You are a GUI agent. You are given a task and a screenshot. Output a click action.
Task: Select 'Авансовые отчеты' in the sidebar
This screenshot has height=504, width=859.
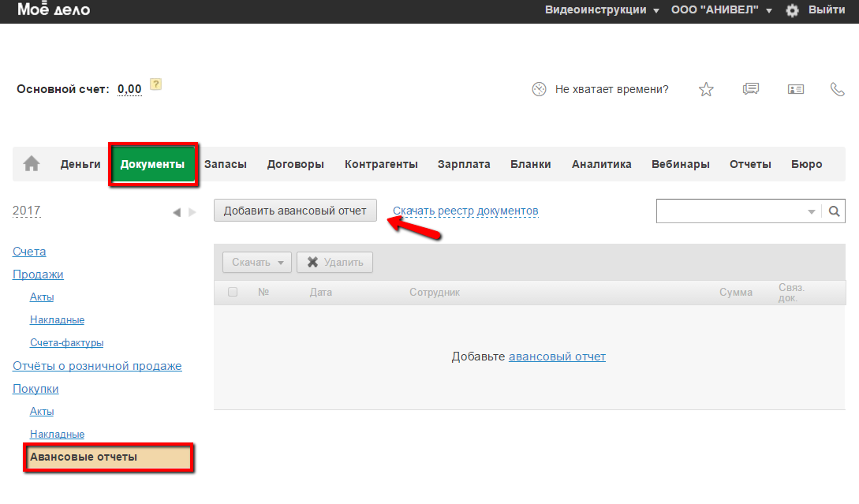pos(109,457)
